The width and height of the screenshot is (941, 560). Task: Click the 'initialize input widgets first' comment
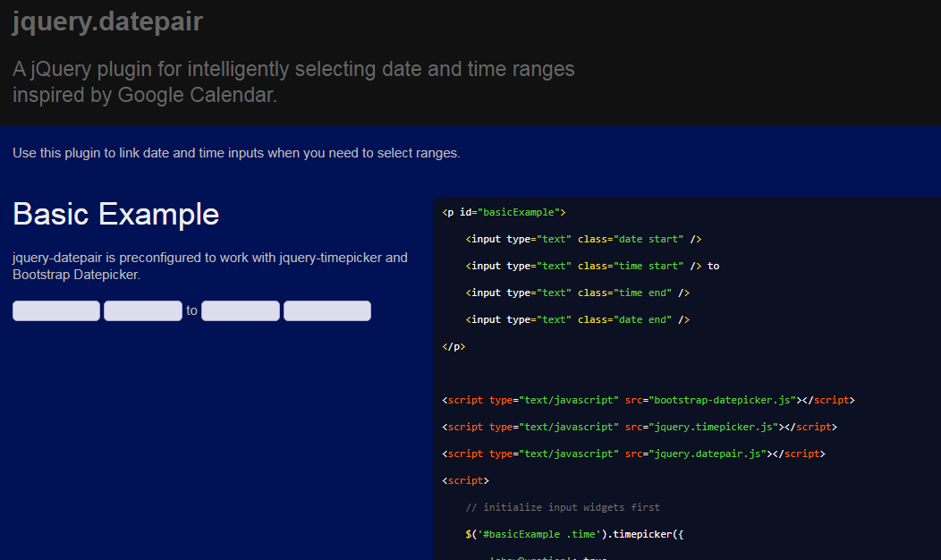[x=563, y=508]
